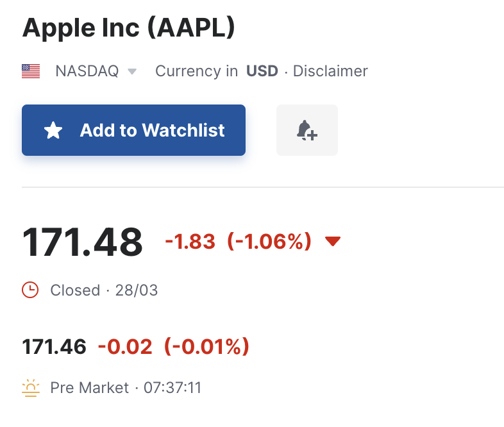Click the 171.46 pre-market price

(x=55, y=347)
